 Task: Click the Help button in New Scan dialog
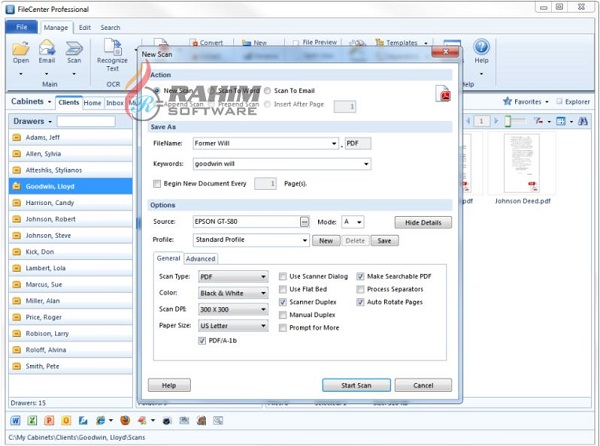tap(169, 385)
